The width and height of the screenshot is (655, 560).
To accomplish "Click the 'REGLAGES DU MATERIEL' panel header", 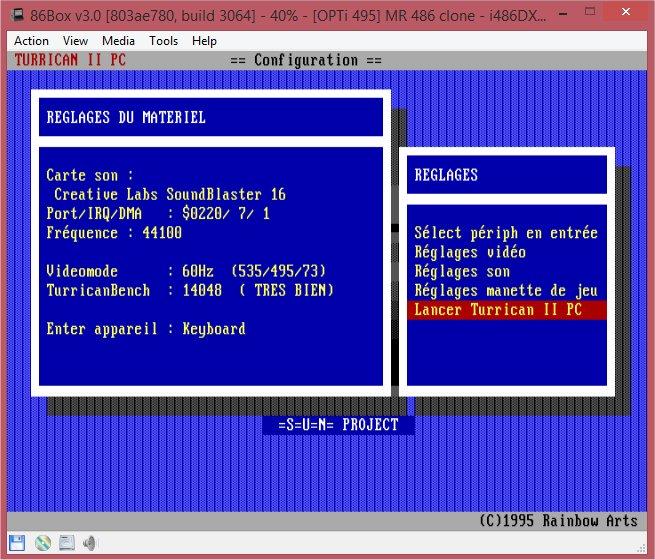I will (x=126, y=118).
